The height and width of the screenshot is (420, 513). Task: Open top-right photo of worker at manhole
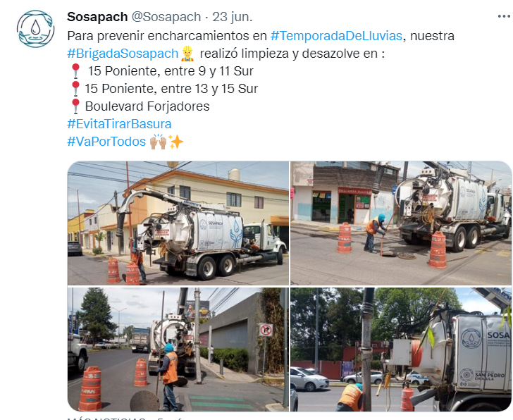(x=401, y=223)
